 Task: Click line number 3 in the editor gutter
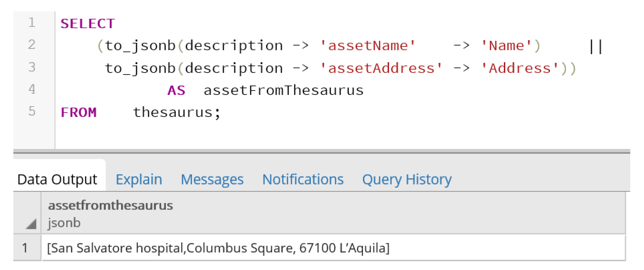coord(32,67)
